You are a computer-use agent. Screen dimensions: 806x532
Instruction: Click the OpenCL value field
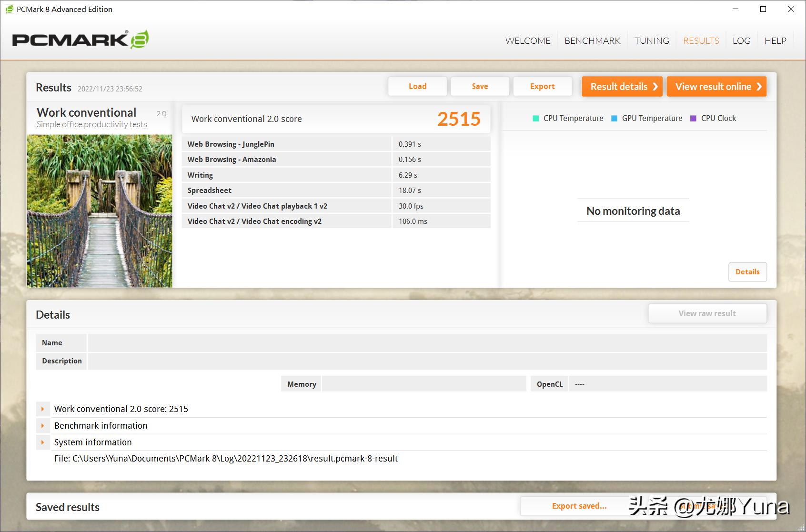tap(668, 384)
